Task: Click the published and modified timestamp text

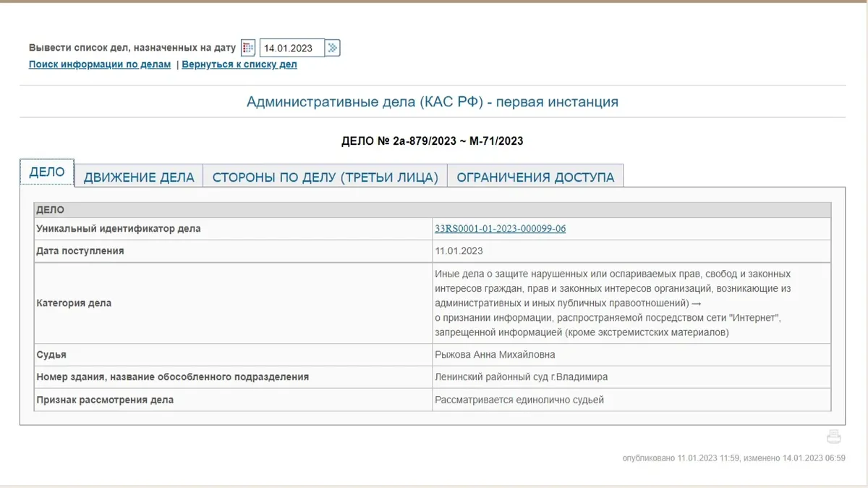Action: (x=733, y=458)
